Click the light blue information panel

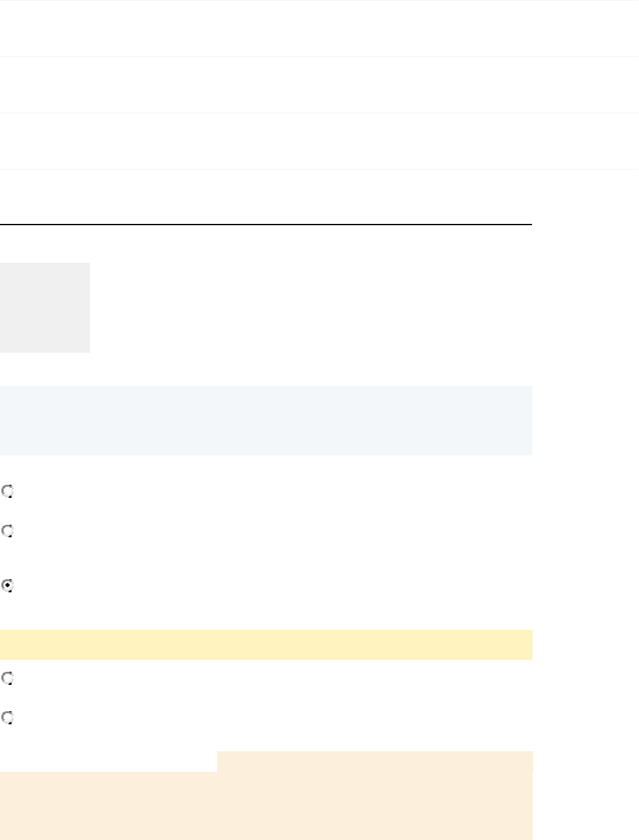pyautogui.click(x=266, y=420)
